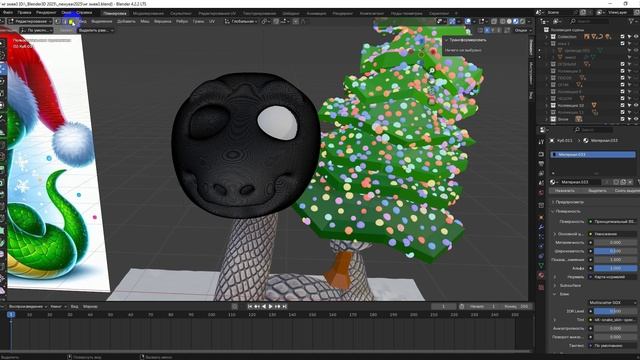Image resolution: width=640 pixels, height=360 pixels.
Task: Toggle X-ray viewport display
Action: [494, 21]
